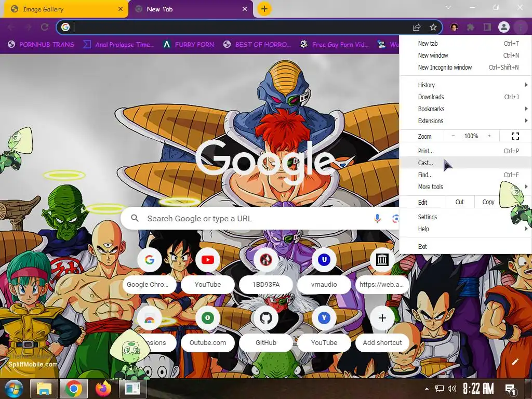Select New window menu item
532x399 pixels.
(x=465, y=55)
